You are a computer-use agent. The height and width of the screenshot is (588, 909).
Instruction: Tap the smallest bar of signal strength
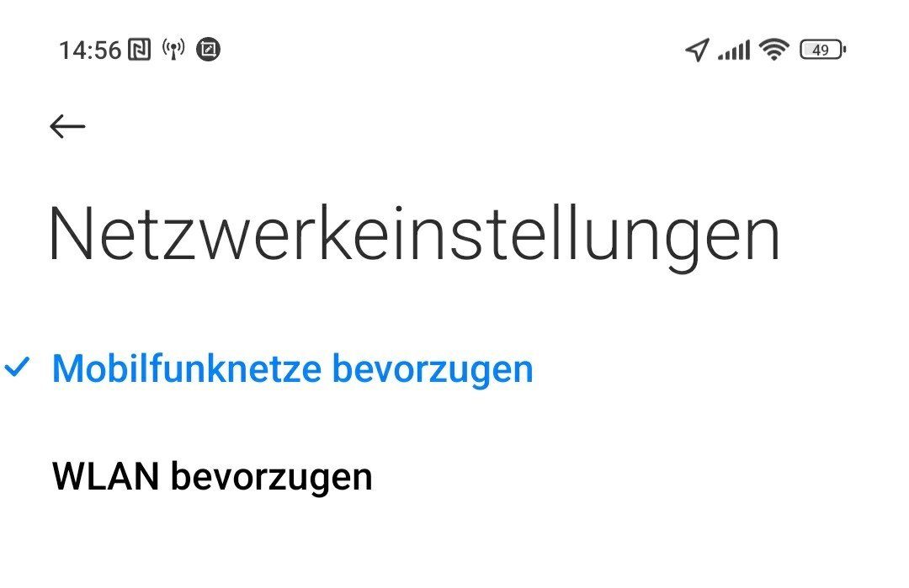pos(720,56)
